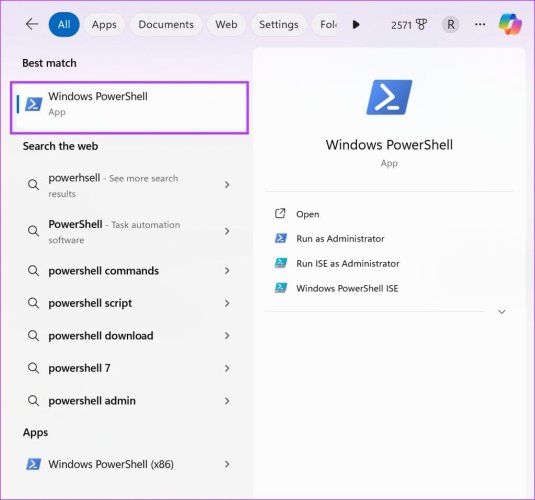Click the large PowerShell icon in preview pane
The image size is (535, 500).
[x=389, y=97]
